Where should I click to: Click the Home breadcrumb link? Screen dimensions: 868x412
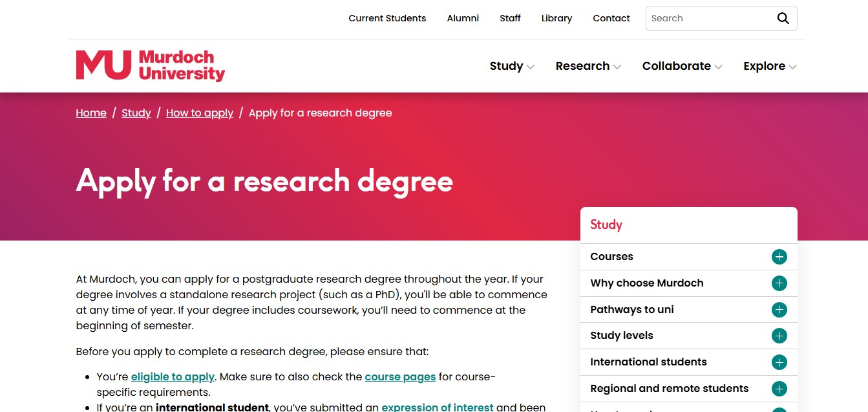pos(91,113)
